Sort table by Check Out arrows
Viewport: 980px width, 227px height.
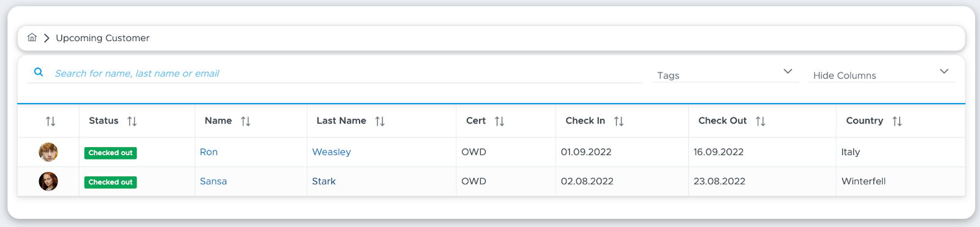pos(760,121)
